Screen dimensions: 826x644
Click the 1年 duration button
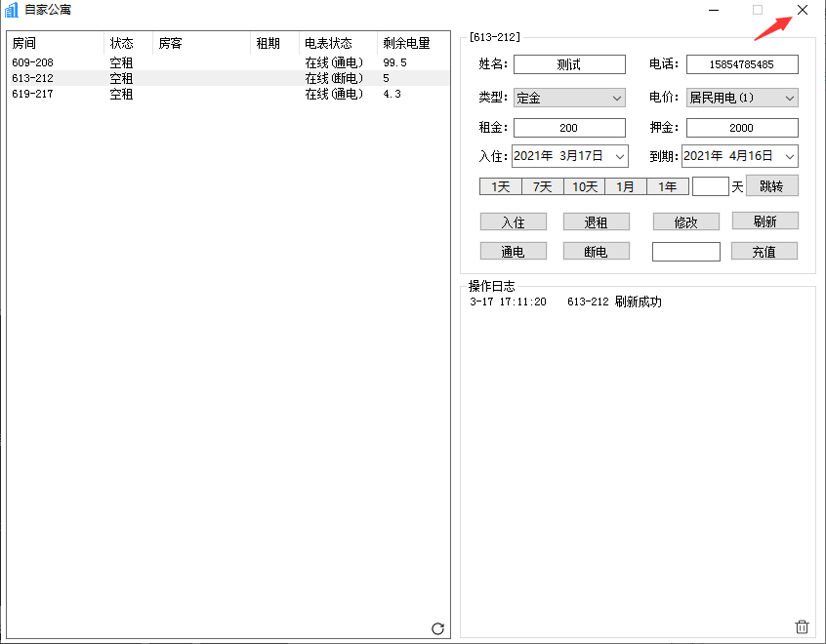pos(668,187)
